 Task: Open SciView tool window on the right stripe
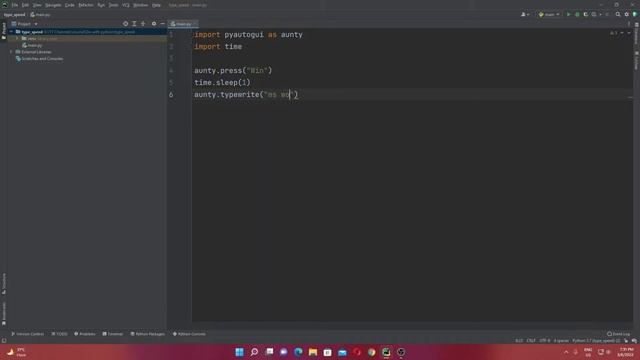[x=636, y=60]
